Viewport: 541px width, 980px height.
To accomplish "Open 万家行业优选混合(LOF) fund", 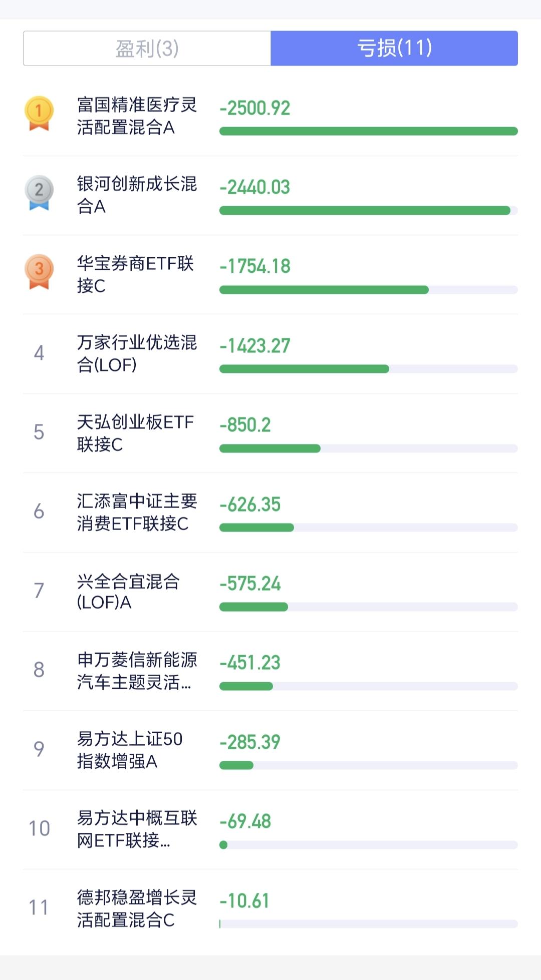I will coord(137,353).
